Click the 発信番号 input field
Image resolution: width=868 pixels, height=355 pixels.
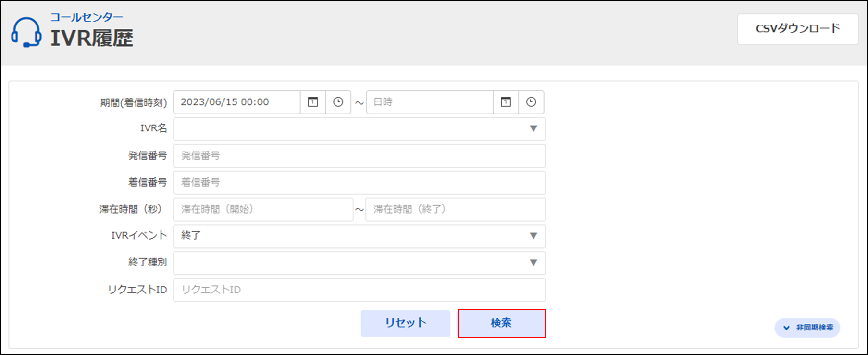point(359,156)
